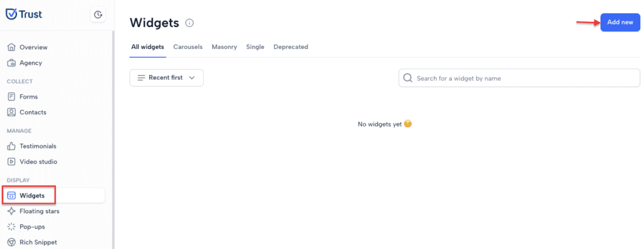
Task: Click the Overview home icon
Action: pyautogui.click(x=11, y=47)
